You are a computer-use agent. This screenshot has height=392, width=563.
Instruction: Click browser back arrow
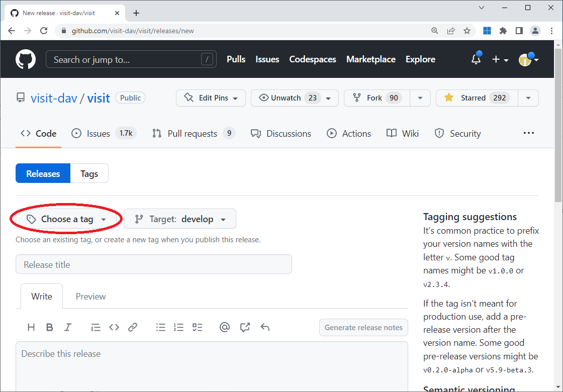(x=12, y=31)
